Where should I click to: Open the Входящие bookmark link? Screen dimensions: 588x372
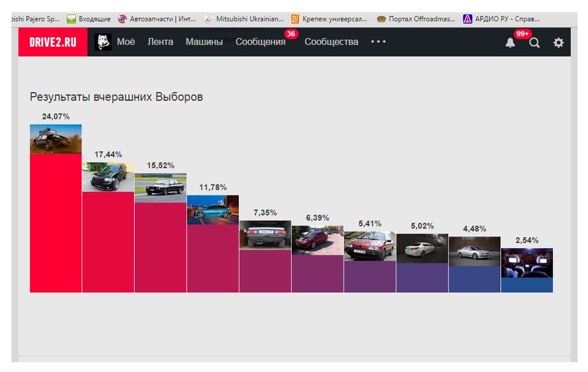point(94,19)
